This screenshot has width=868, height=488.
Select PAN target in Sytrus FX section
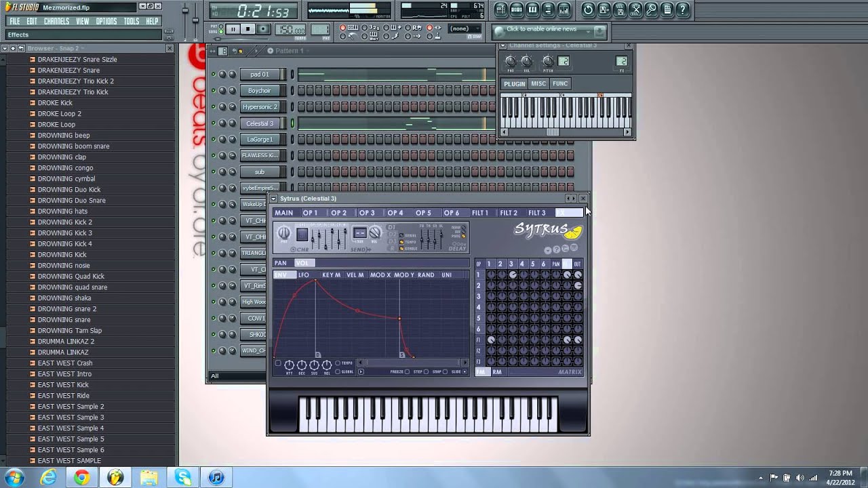[281, 263]
